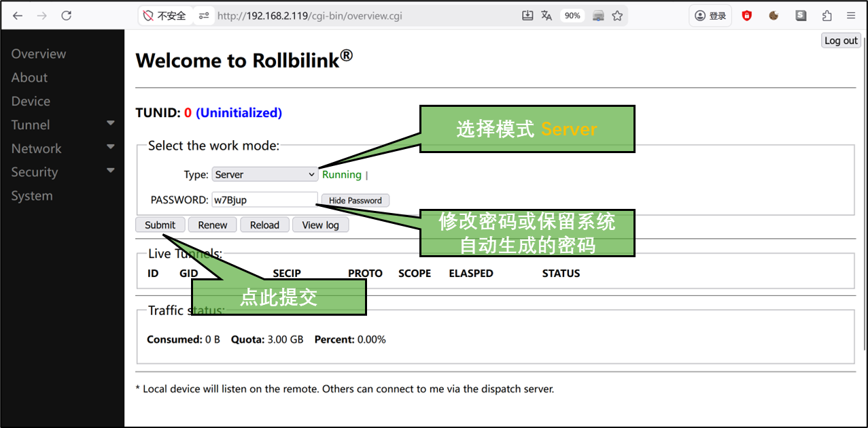
Task: Click the insecure connection shield icon
Action: (x=148, y=16)
